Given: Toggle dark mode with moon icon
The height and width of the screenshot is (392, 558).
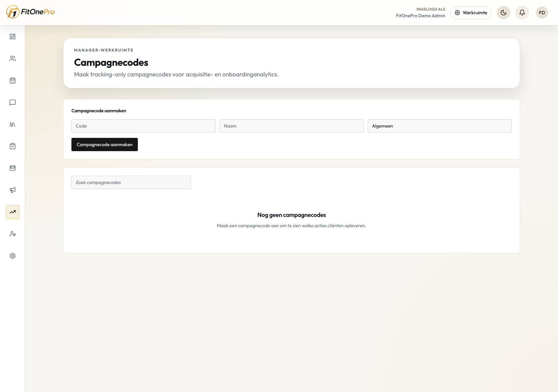Looking at the screenshot, I should (504, 13).
